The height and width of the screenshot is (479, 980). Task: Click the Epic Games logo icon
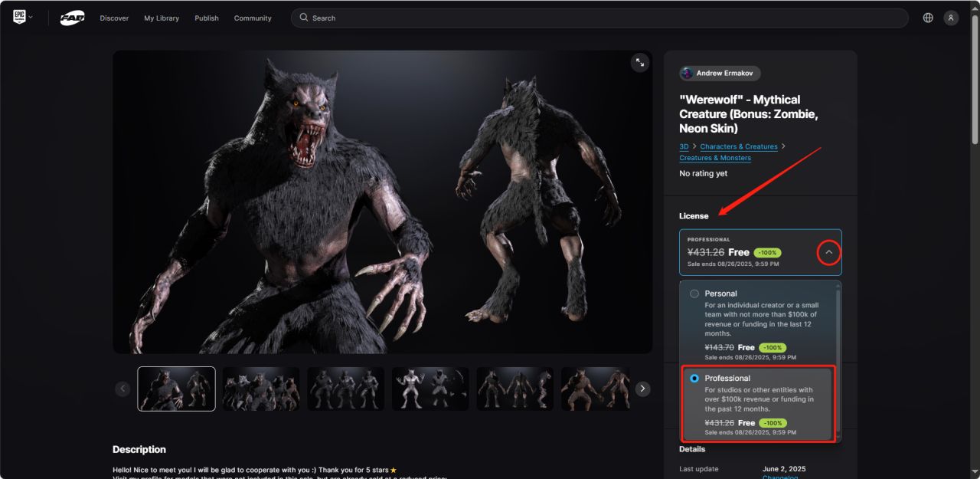coord(19,17)
